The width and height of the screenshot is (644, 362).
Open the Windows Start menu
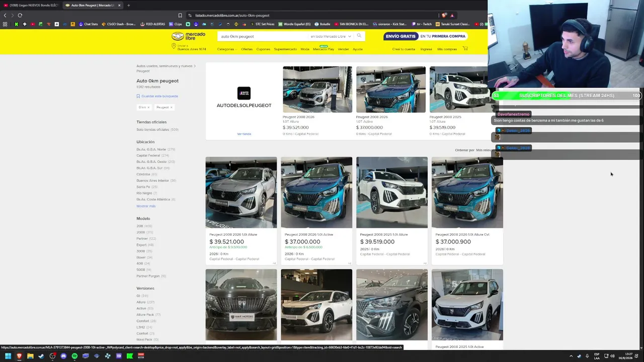click(x=8, y=356)
